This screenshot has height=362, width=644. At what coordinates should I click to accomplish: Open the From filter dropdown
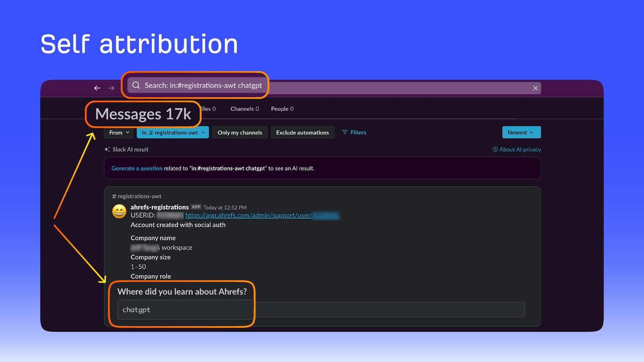pos(119,132)
